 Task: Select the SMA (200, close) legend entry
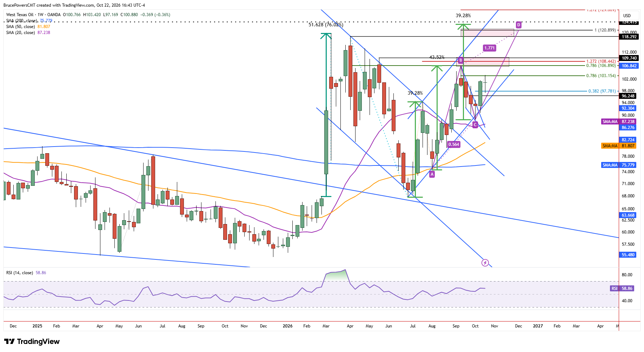(x=29, y=21)
